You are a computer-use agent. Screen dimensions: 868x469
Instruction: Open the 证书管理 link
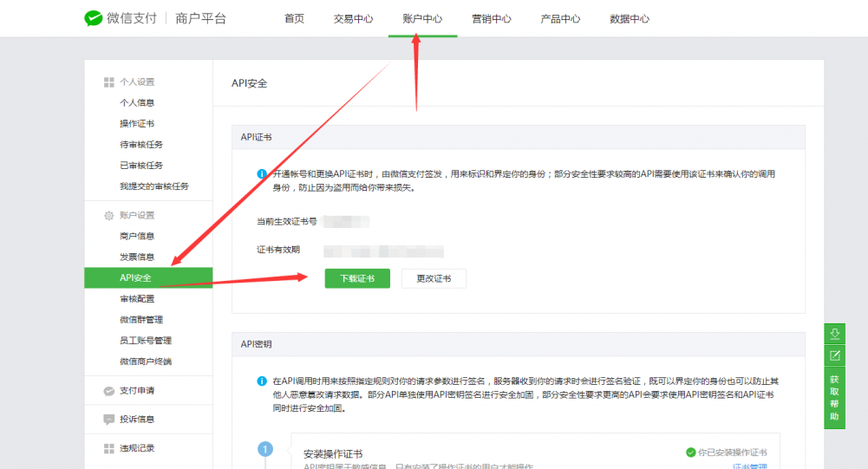coord(749,466)
